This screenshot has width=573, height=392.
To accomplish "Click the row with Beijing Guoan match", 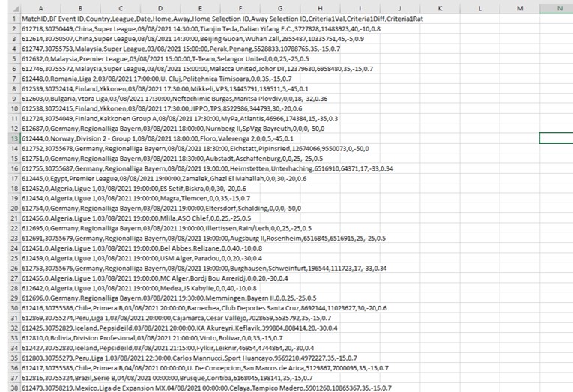I will (x=192, y=39).
